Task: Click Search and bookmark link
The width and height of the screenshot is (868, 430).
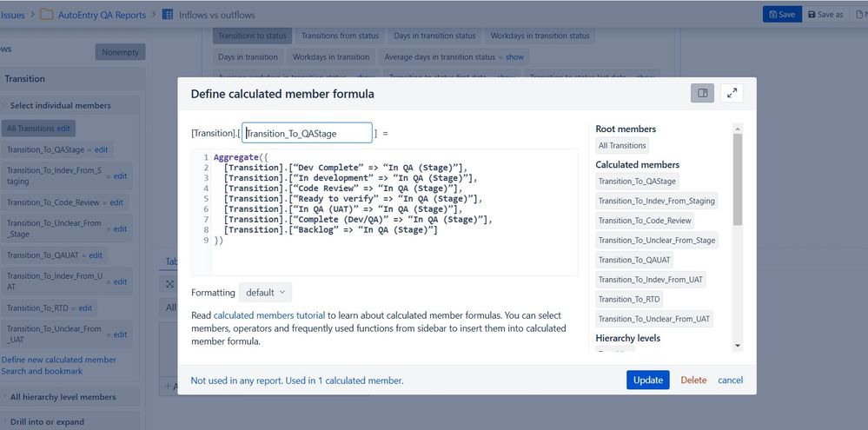Action: click(42, 371)
